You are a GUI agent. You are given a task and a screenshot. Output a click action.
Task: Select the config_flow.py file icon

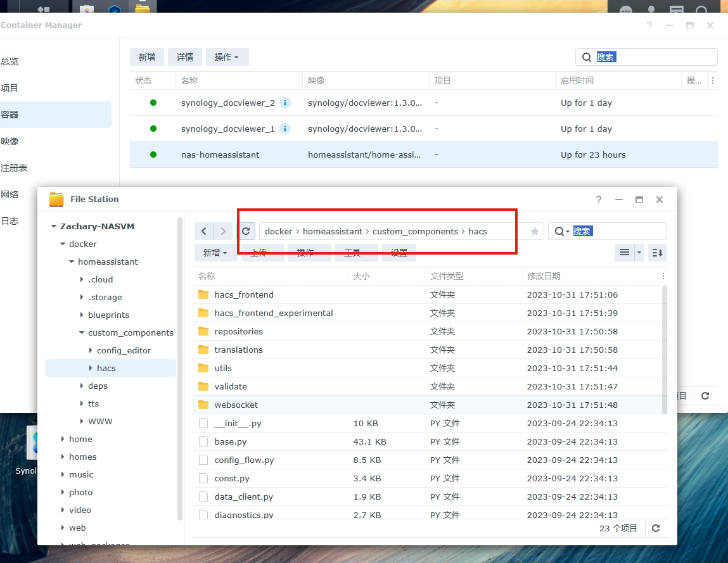pyautogui.click(x=203, y=460)
